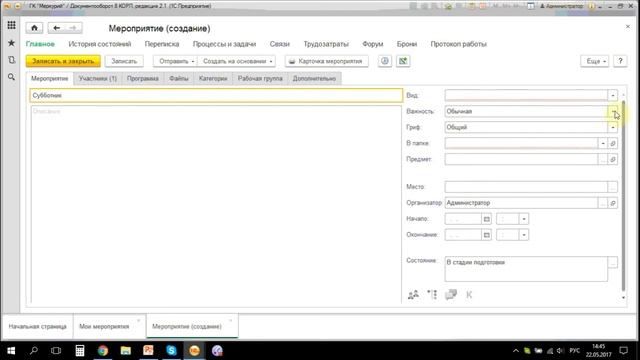Click the participants icon below Состояние
The image size is (640, 360).
[413, 294]
